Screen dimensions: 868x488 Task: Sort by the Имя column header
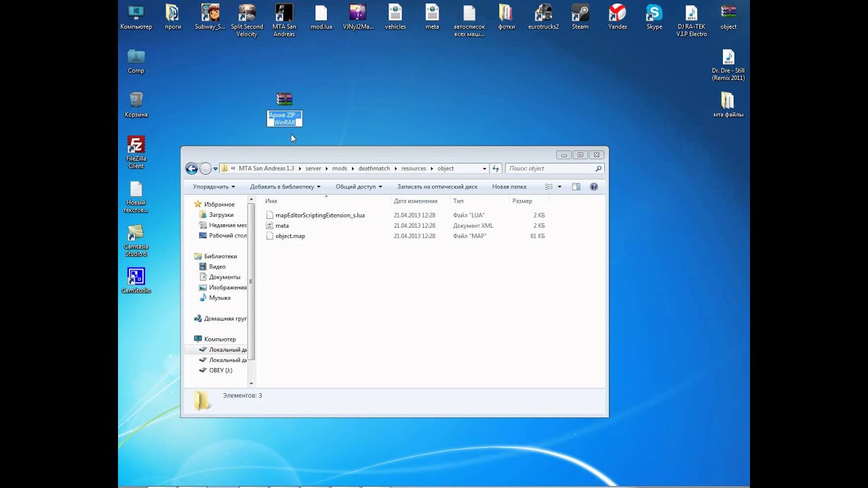click(x=326, y=201)
